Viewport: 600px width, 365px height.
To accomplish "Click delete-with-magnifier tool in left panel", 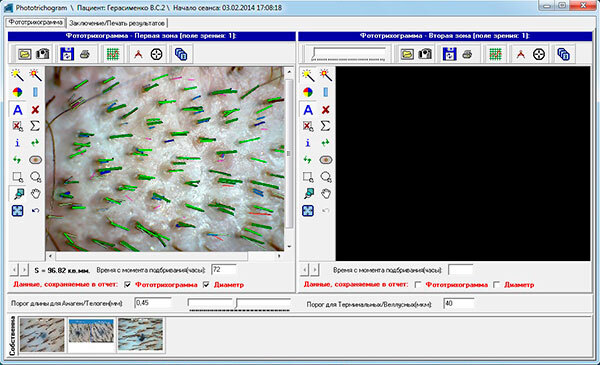I will [17, 125].
